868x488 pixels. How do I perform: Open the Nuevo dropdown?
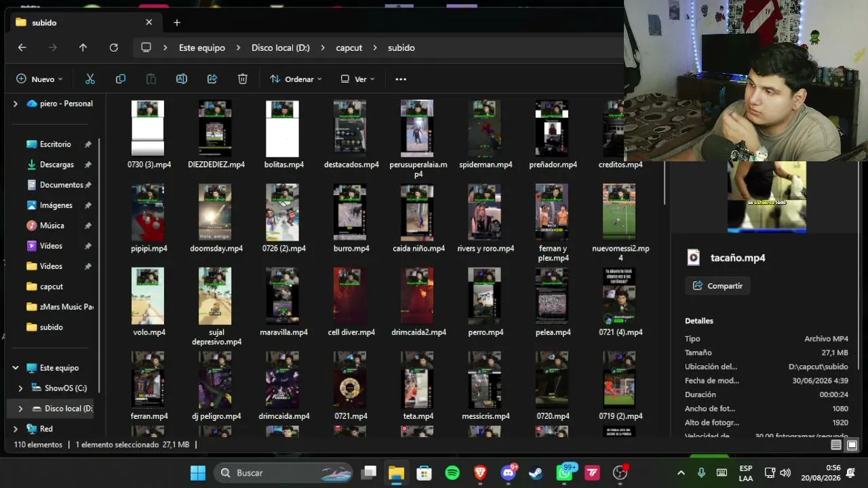[39, 79]
